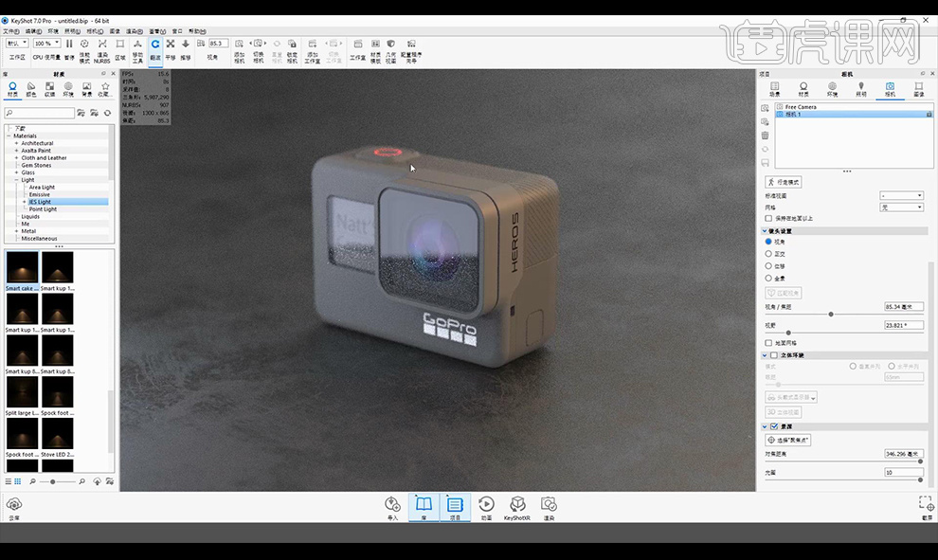
Task: Open the Environments tab in Library
Action: click(68, 89)
